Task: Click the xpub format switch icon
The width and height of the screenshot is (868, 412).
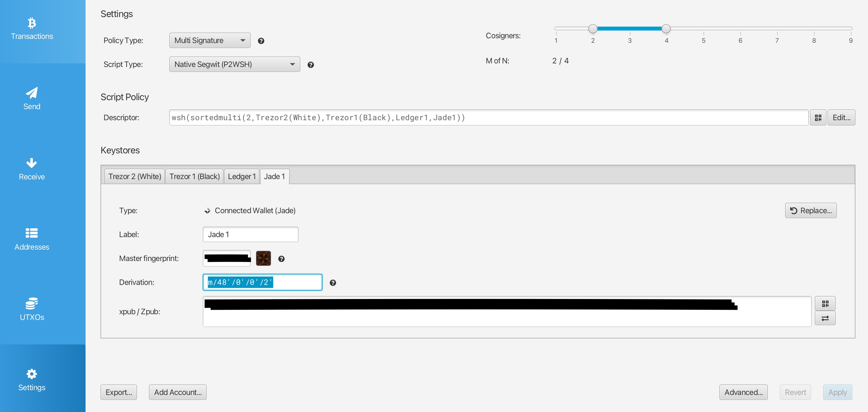Action: tap(826, 318)
